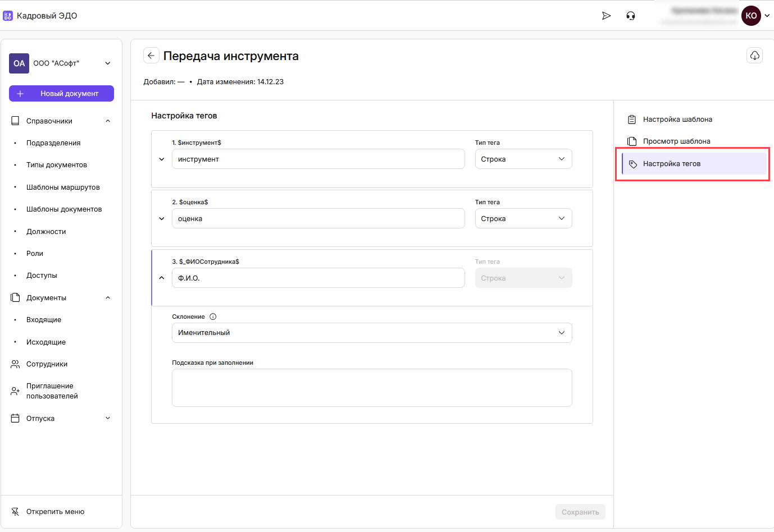Open the Просмотр шаблона tab

click(676, 141)
